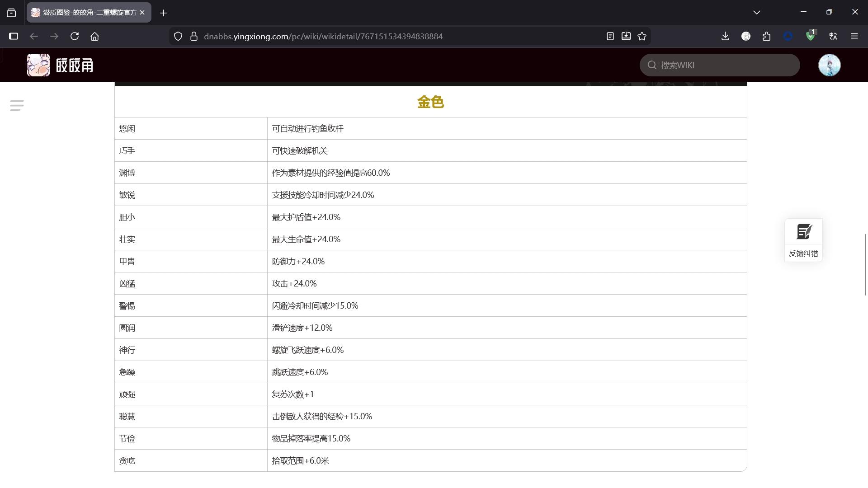Select the 潜质图鉴 browser tab
The height and width of the screenshot is (488, 868).
tap(84, 13)
